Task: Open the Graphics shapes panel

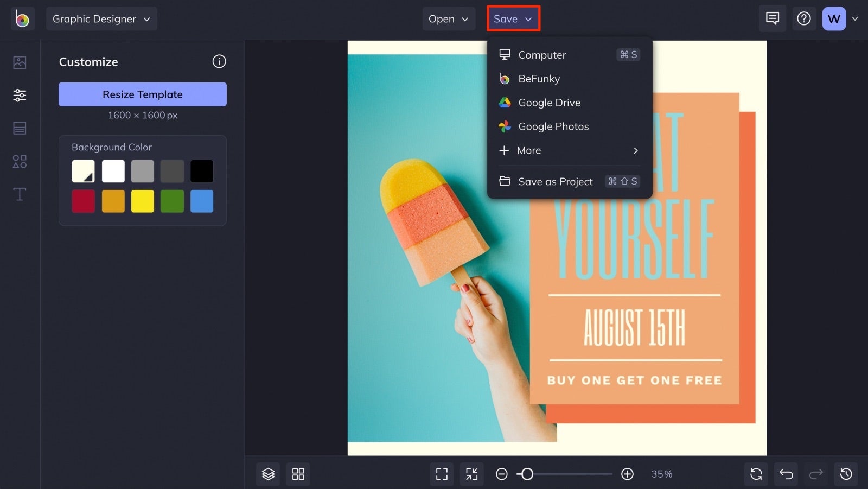Action: click(19, 161)
